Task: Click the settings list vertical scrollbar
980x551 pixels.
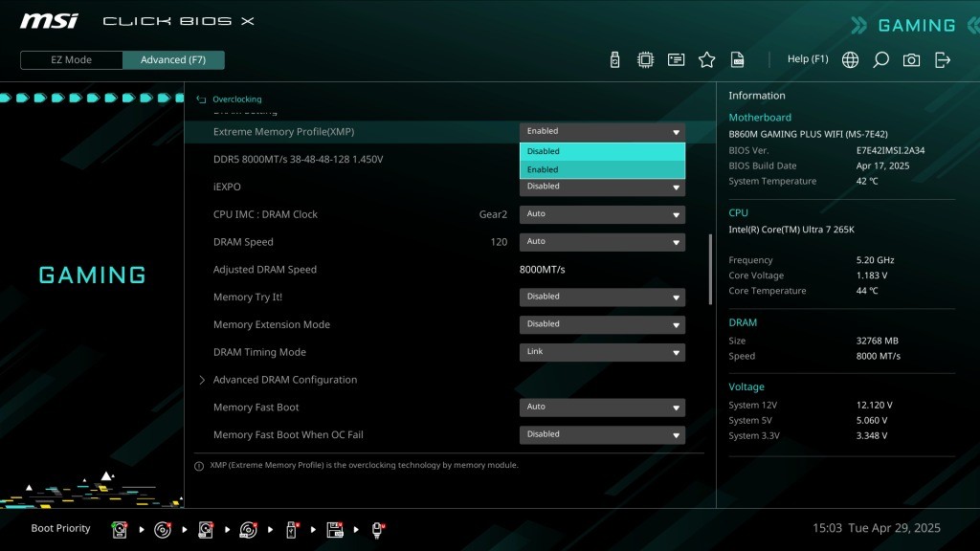Action: [x=710, y=270]
